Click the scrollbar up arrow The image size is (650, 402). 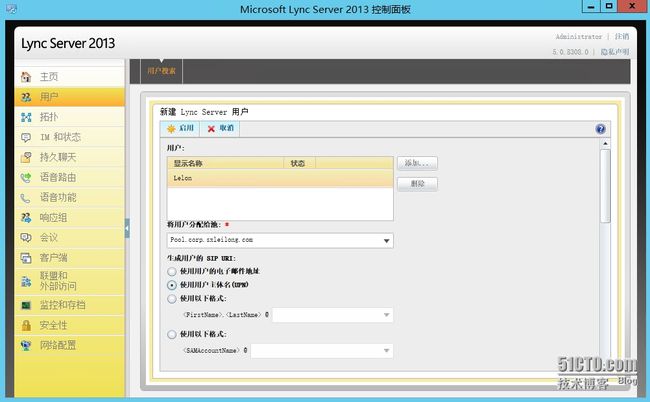(x=605, y=143)
